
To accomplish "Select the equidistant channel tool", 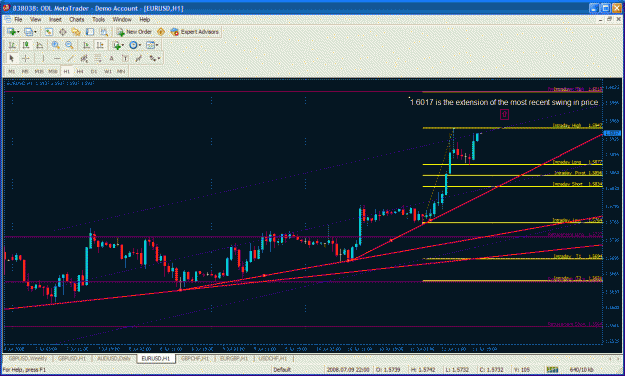I will [84, 58].
